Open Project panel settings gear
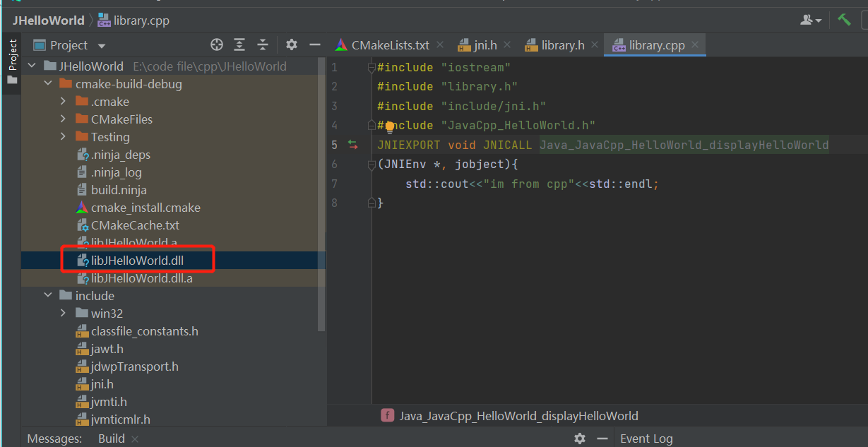Image resolution: width=868 pixels, height=447 pixels. [292, 45]
